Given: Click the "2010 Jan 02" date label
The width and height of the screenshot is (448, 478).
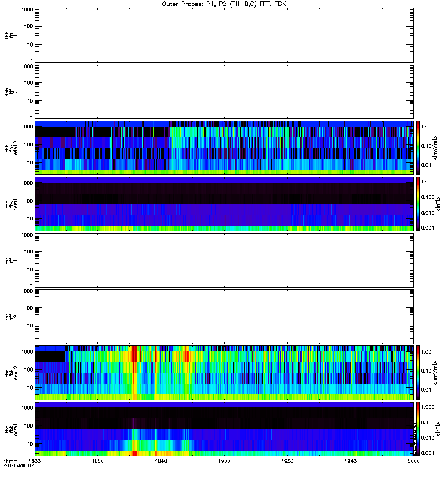Looking at the screenshot, I should point(19,466).
